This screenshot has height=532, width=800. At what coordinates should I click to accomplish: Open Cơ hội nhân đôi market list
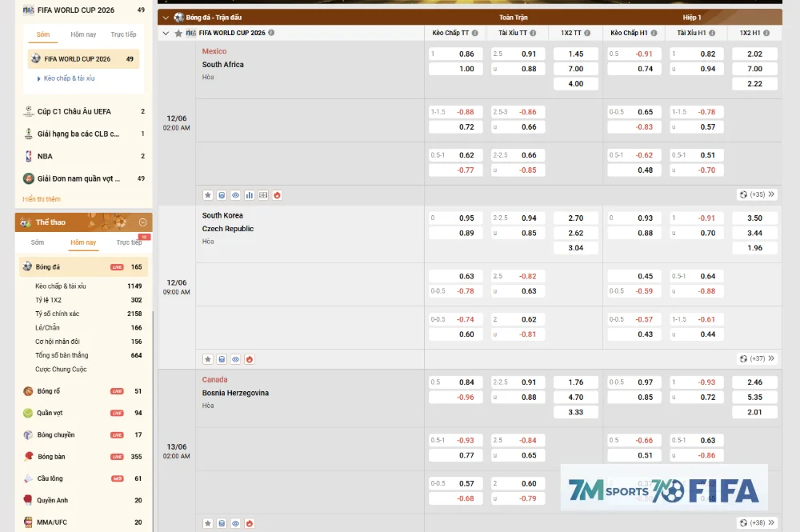[x=88, y=342]
